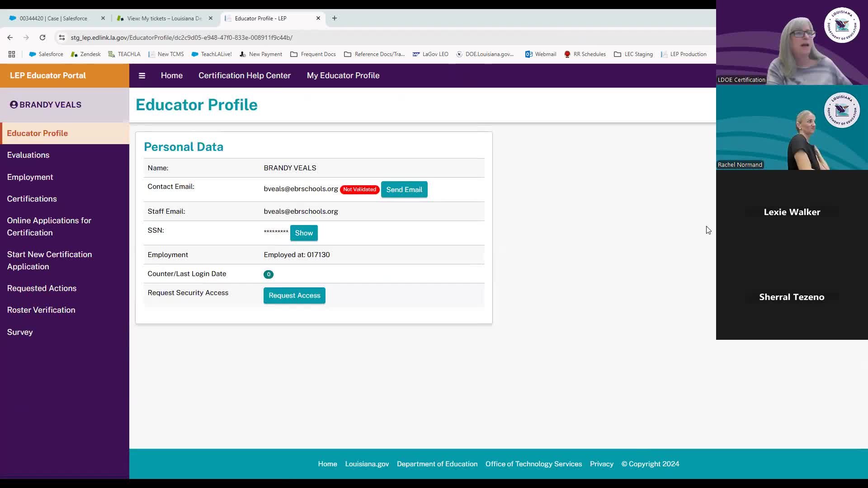Open the RR Schedules bookmark
868x488 pixels.
(585, 54)
